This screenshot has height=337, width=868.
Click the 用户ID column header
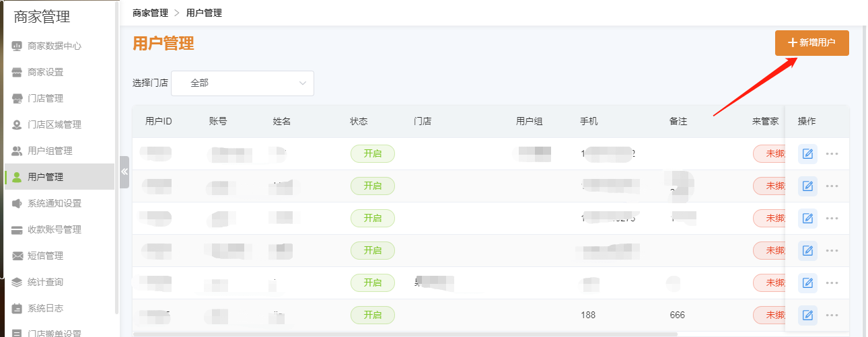[x=159, y=122]
